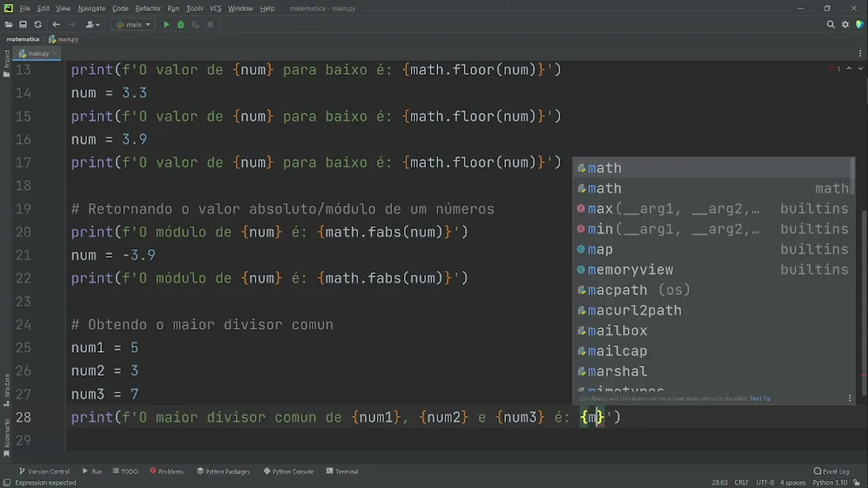Click the 28:63 caret position in status bar
Viewport: 868px width, 488px height.
pos(719,483)
